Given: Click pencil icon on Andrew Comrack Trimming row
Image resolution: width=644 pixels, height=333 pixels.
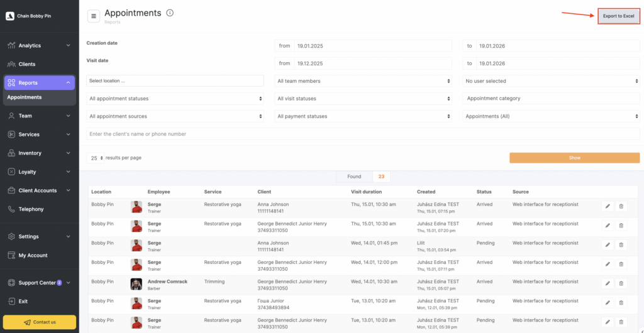Looking at the screenshot, I should click(x=608, y=283).
